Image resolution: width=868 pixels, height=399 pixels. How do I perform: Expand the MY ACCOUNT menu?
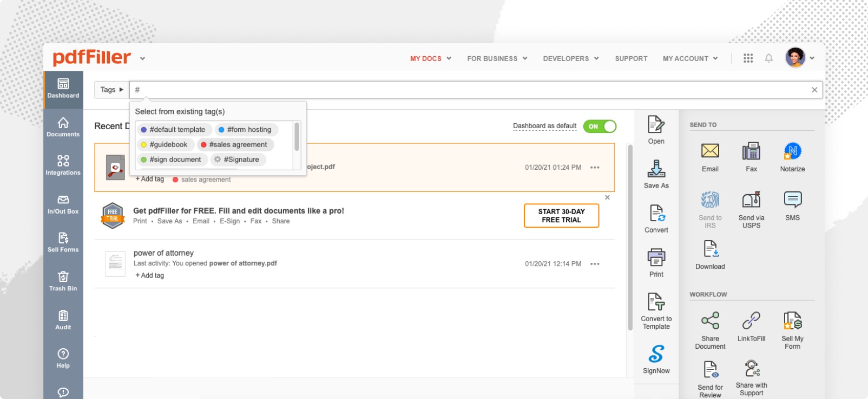[691, 58]
